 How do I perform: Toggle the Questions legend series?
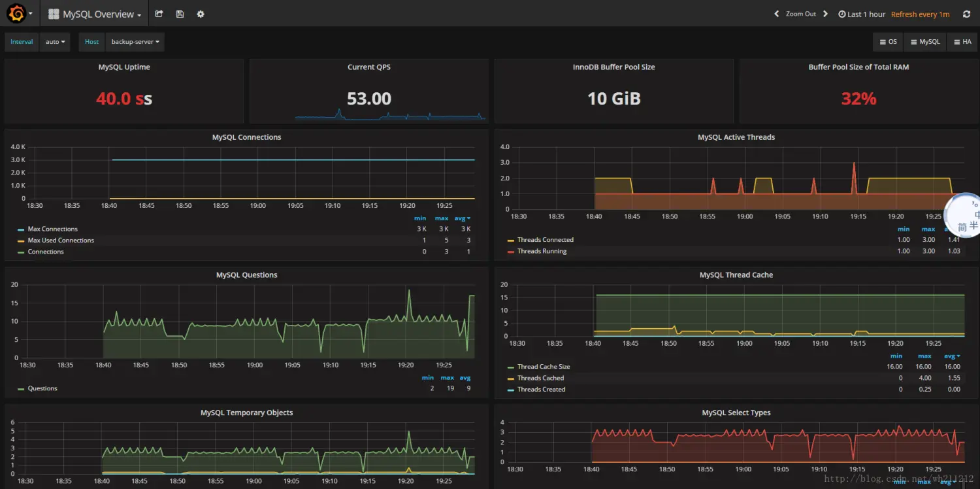(x=42, y=388)
